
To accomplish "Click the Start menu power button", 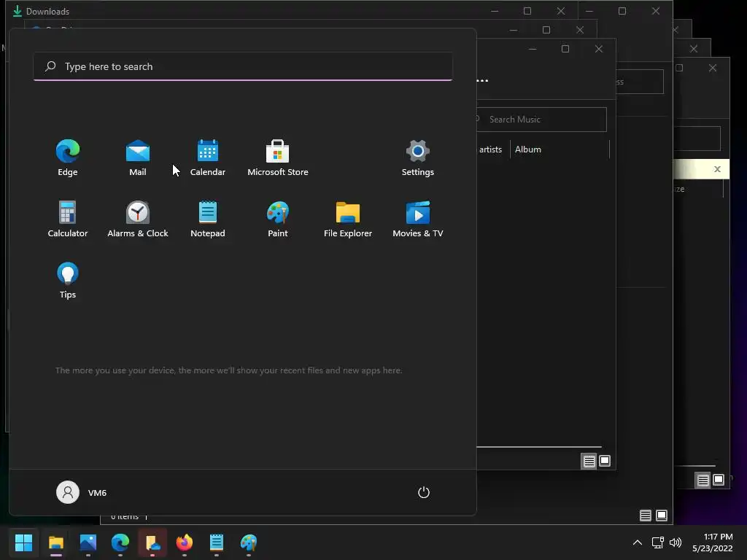I will click(x=424, y=492).
